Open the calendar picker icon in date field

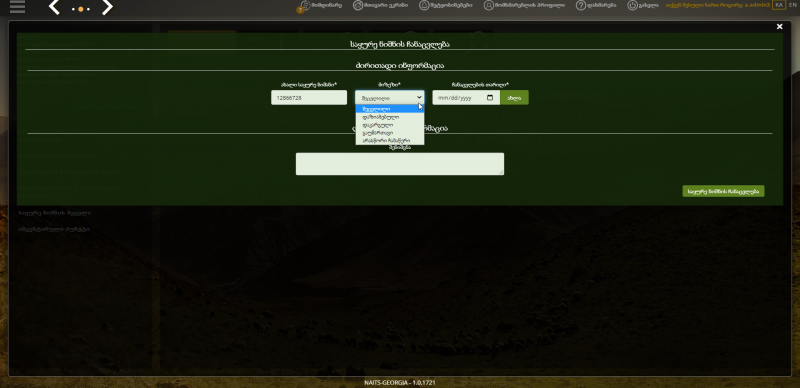490,98
